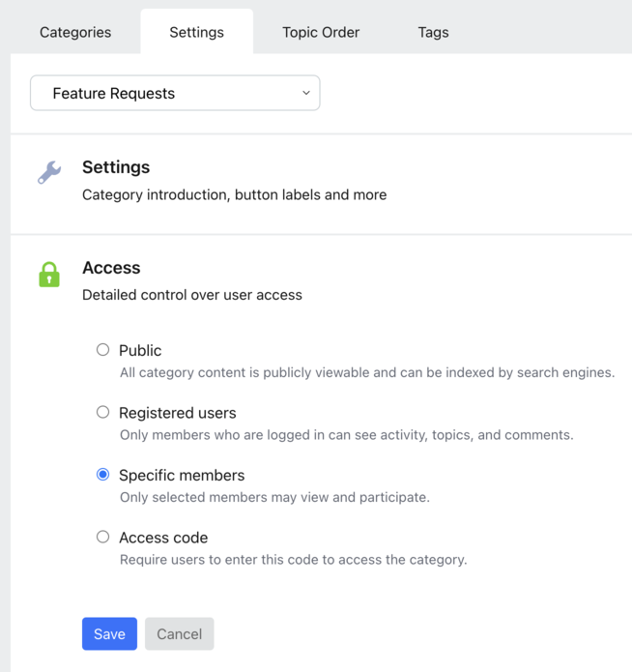This screenshot has height=672, width=632.
Task: Click the Access code label text
Action: pos(163,538)
